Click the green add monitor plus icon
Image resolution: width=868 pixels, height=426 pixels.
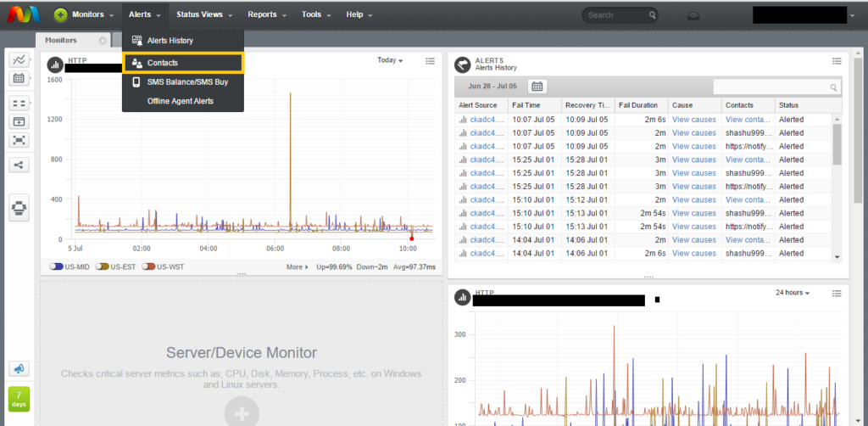(61, 15)
